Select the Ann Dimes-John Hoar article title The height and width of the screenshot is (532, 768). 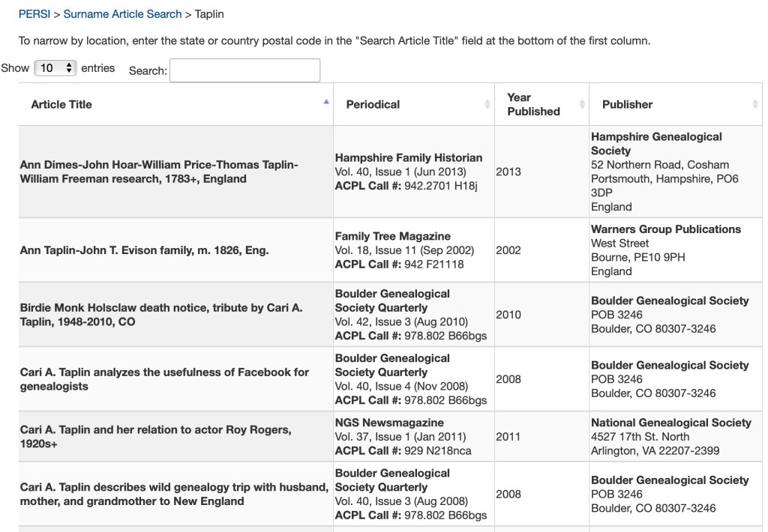click(x=159, y=172)
